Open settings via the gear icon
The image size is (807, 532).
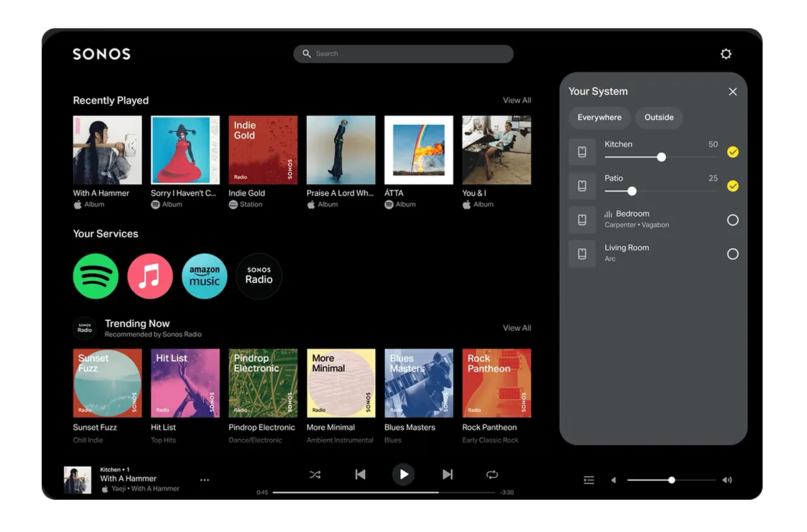[x=726, y=54]
